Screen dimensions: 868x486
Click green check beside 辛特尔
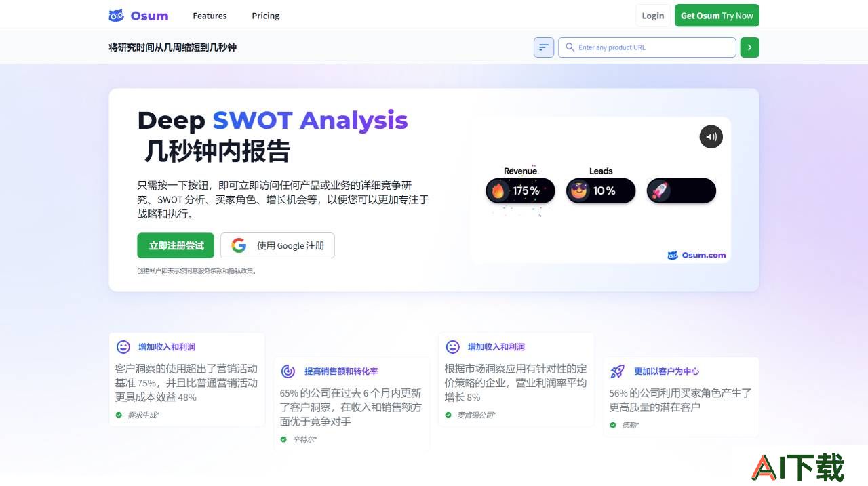pos(283,439)
